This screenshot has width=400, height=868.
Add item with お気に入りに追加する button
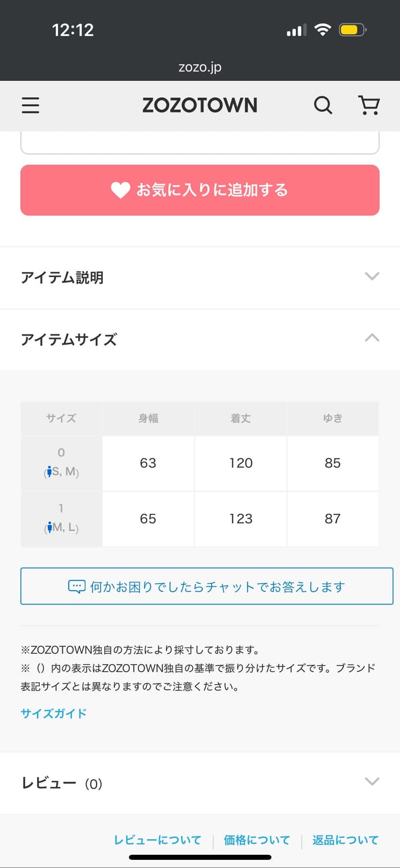pyautogui.click(x=200, y=190)
